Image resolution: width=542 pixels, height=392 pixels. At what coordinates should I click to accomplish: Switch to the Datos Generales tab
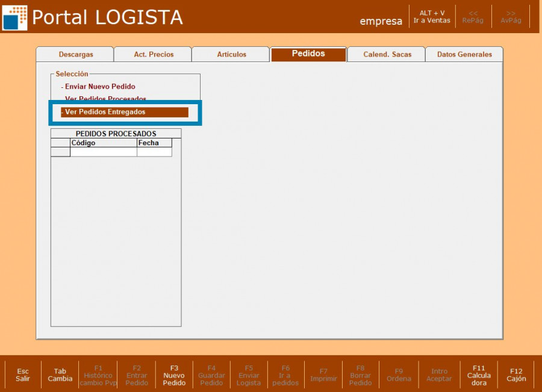tap(464, 55)
